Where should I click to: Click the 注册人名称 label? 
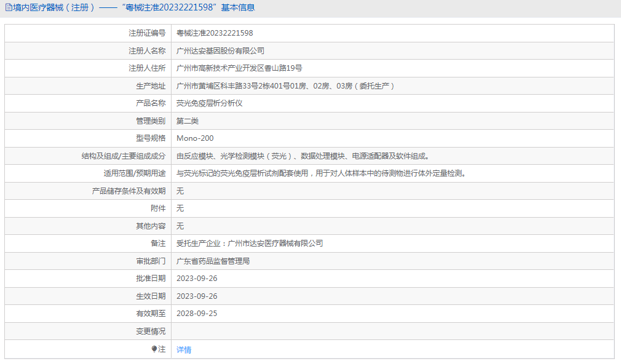point(147,50)
